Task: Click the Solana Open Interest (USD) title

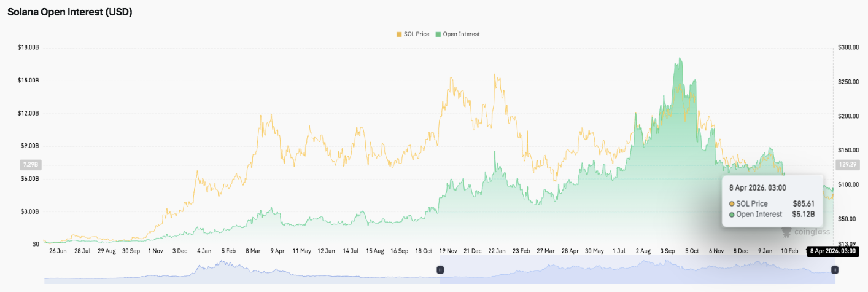Action: click(x=70, y=12)
